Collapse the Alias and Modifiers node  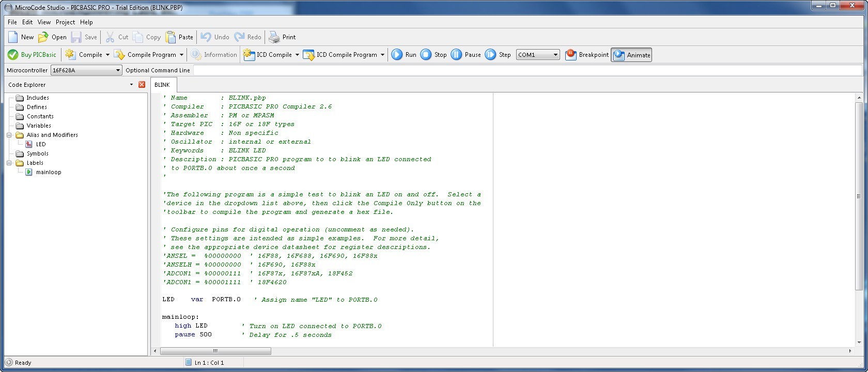(9, 135)
